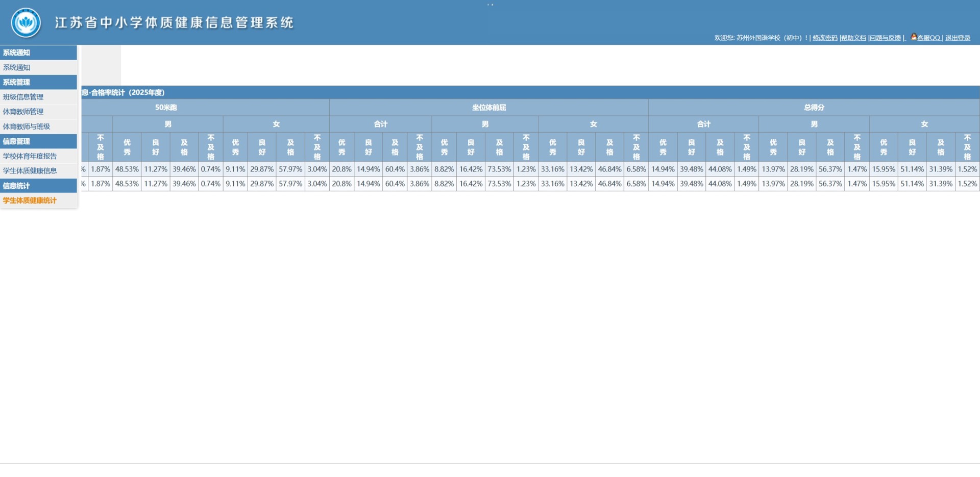Open 体育教师与班级 page

pos(27,127)
